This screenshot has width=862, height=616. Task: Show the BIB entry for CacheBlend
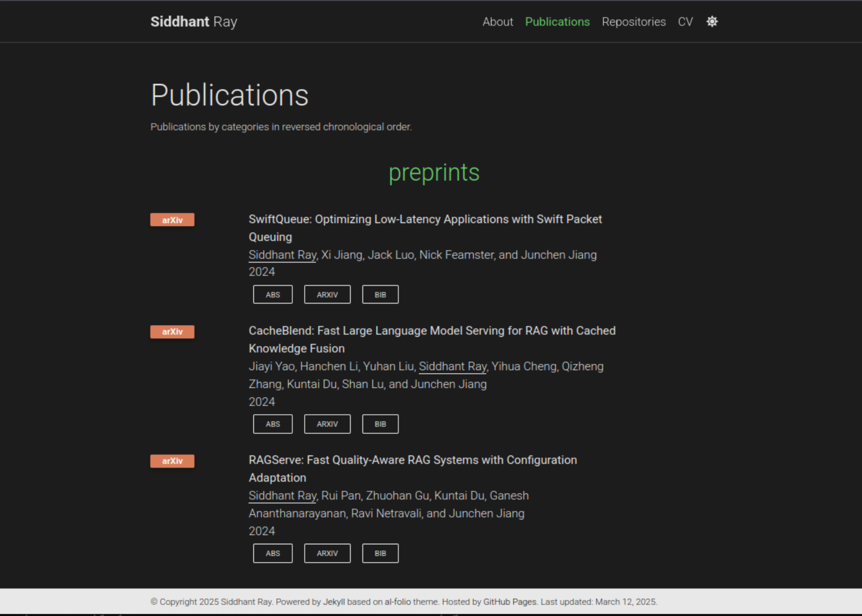[380, 424]
